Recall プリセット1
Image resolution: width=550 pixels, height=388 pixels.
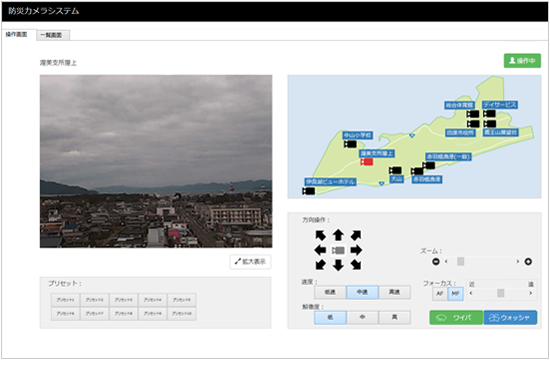click(66, 300)
